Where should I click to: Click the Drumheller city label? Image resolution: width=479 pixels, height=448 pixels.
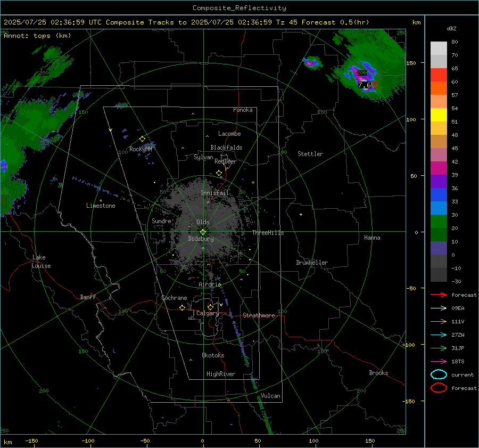coord(312,263)
